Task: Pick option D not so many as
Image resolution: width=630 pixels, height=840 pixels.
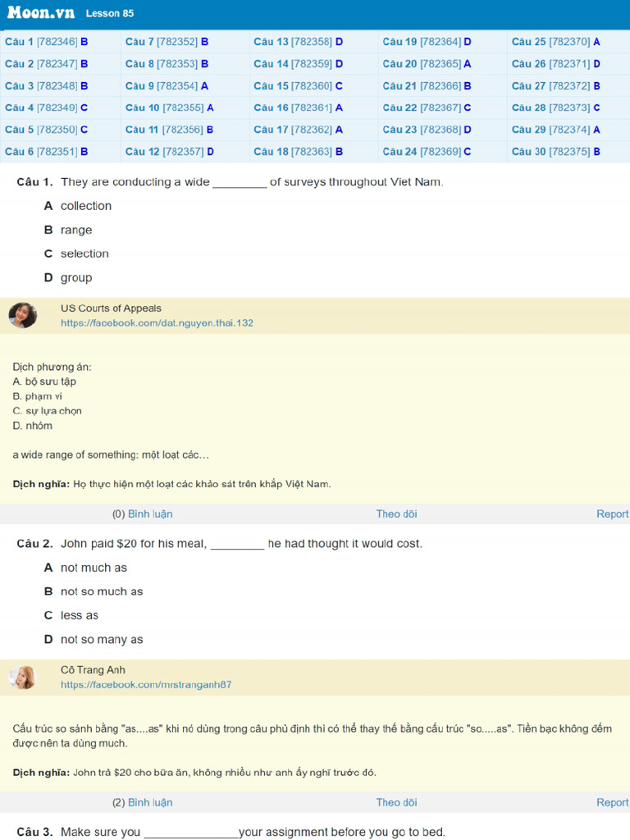Action: coord(94,639)
